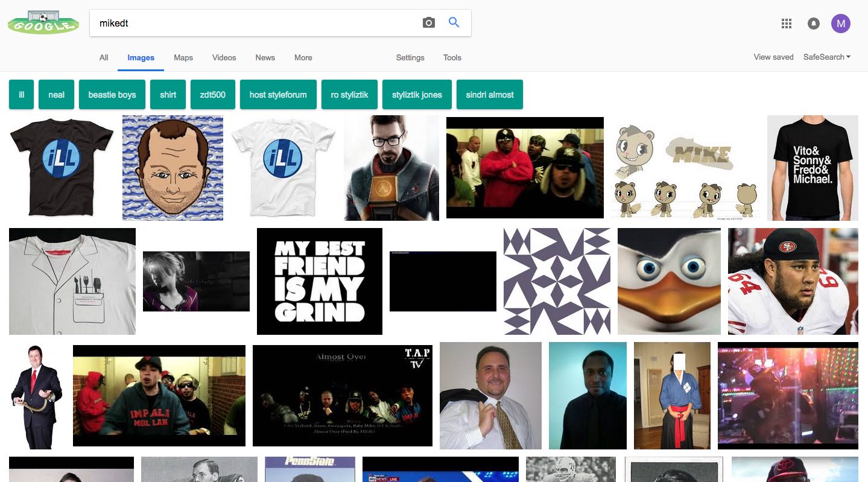Switch to the News tab

(265, 58)
